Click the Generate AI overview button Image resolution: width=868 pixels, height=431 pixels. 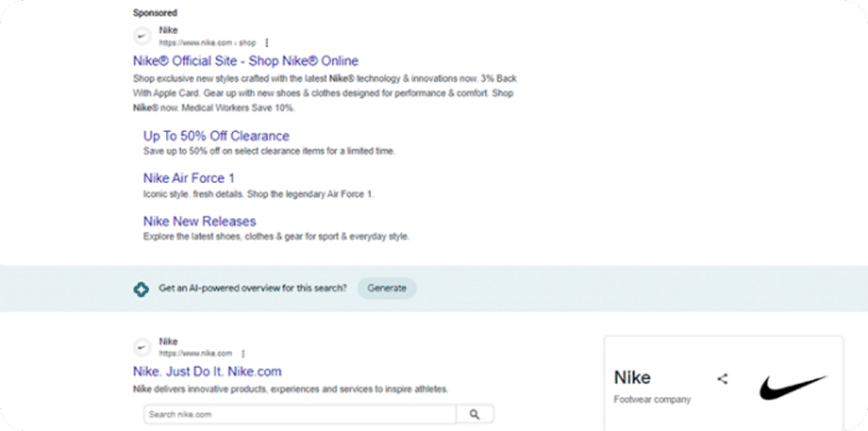tap(387, 288)
